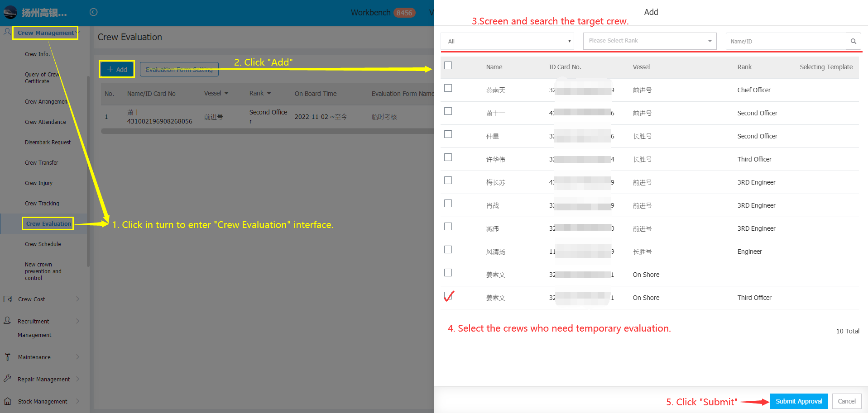Expand the Stock Management menu chevron
868x413 pixels.
(x=77, y=401)
